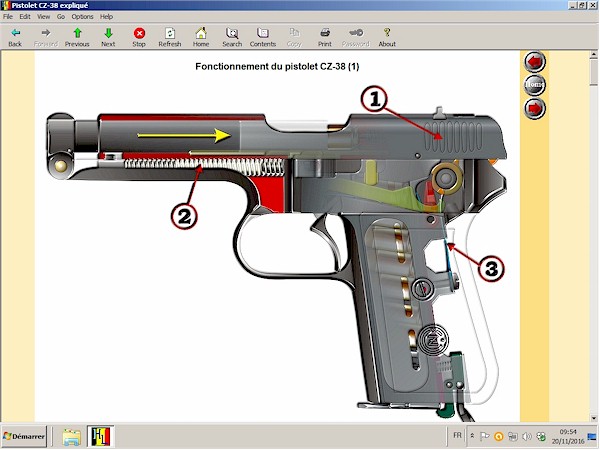Show hidden tray icons arrow
Image resolution: width=600 pixels, height=450 pixels.
tap(473, 436)
